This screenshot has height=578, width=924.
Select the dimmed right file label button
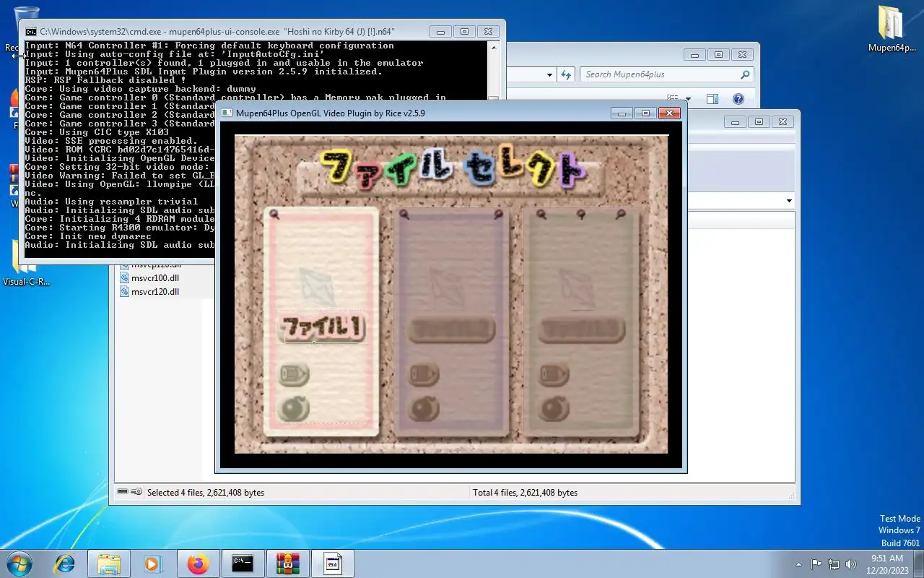tap(583, 330)
